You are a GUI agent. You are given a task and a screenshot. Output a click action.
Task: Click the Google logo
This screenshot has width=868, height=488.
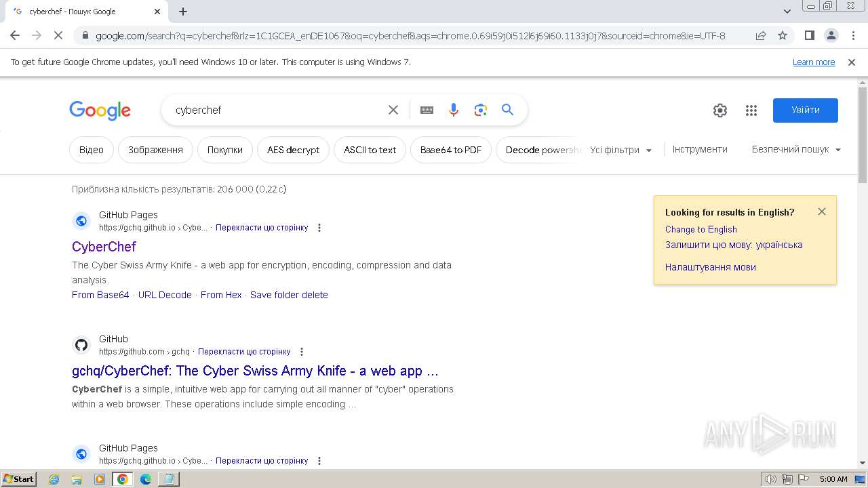[x=100, y=110]
